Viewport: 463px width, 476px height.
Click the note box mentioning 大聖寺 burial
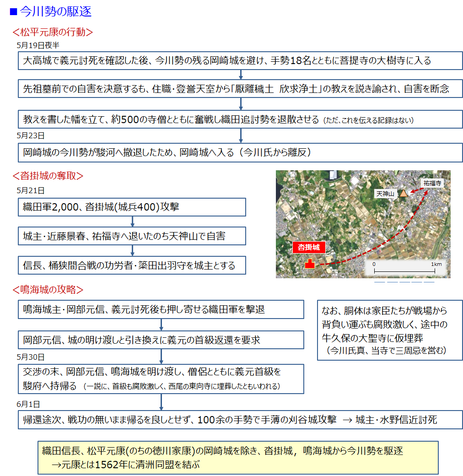[389, 330]
